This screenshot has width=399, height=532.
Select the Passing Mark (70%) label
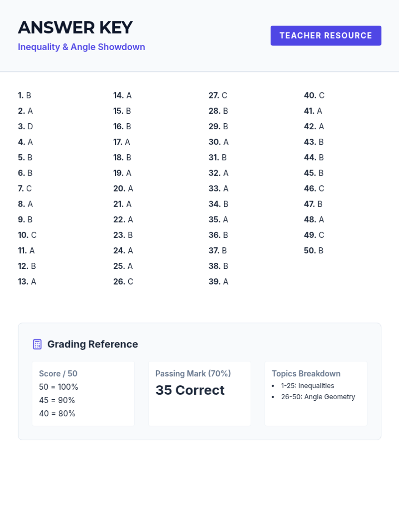click(x=193, y=373)
